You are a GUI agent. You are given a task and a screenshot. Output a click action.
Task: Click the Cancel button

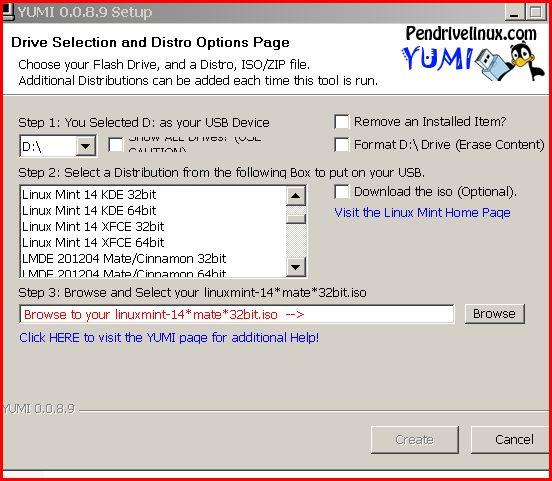[510, 439]
